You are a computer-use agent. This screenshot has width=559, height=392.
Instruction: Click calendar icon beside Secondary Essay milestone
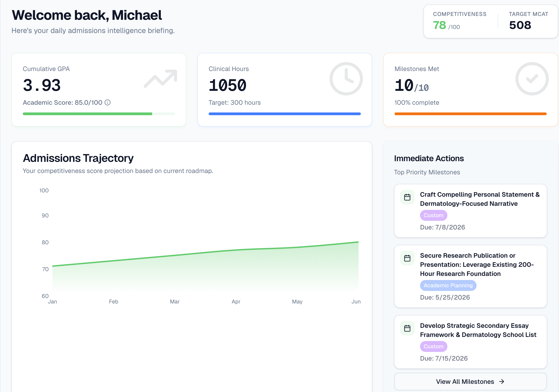407,328
